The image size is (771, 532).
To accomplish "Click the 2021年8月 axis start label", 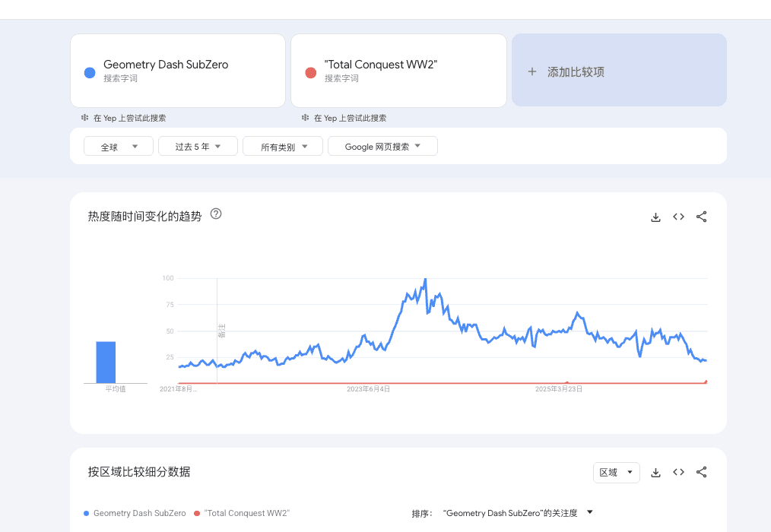I will (x=178, y=389).
